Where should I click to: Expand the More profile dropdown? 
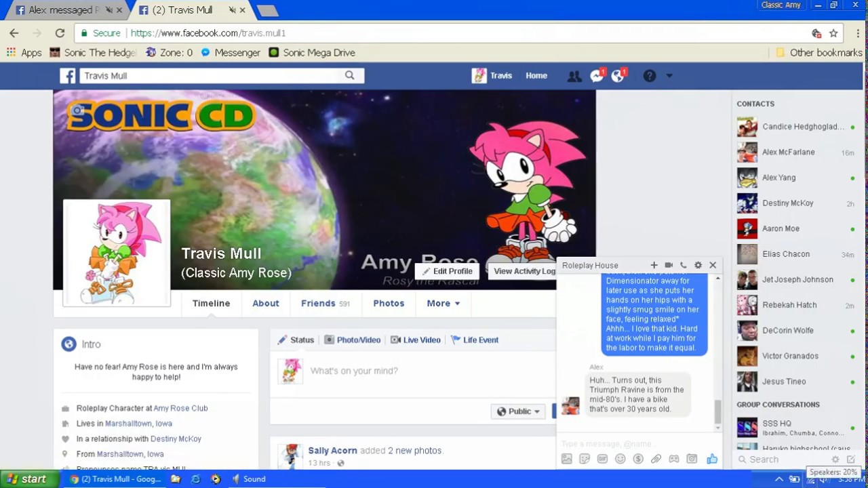point(443,303)
